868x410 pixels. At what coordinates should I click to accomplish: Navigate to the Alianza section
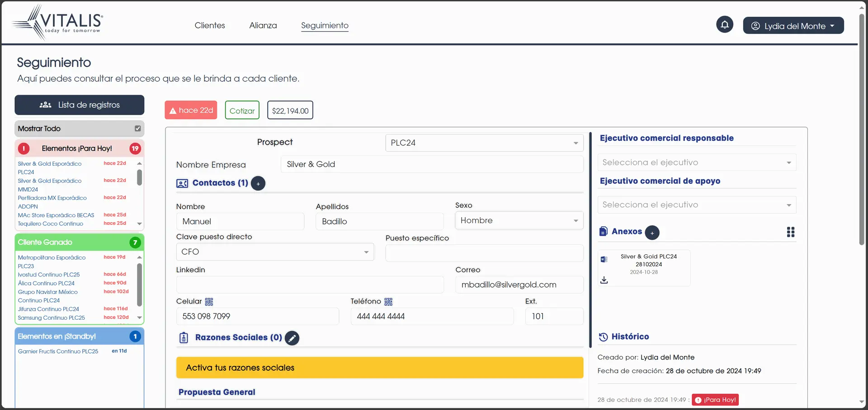[263, 25]
